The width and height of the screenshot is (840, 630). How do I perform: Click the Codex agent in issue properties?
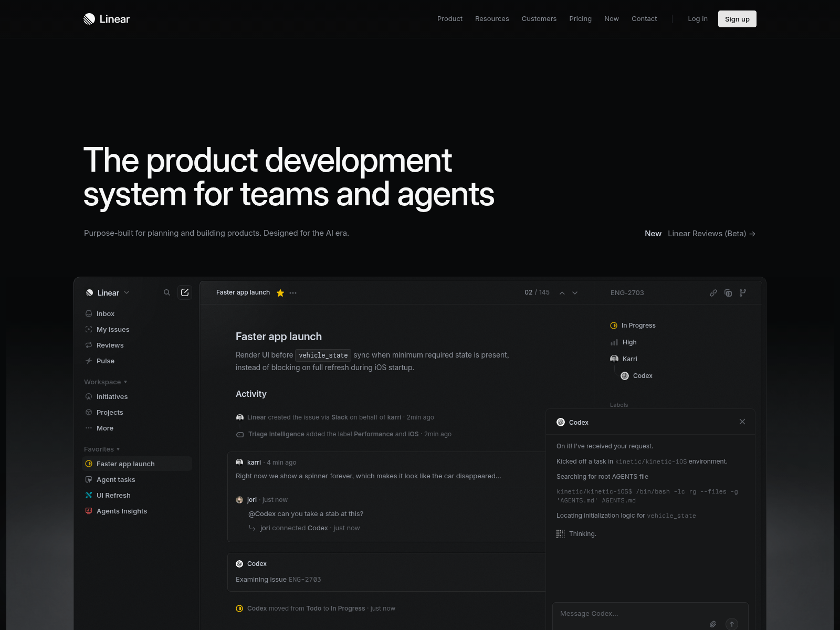[x=637, y=376]
